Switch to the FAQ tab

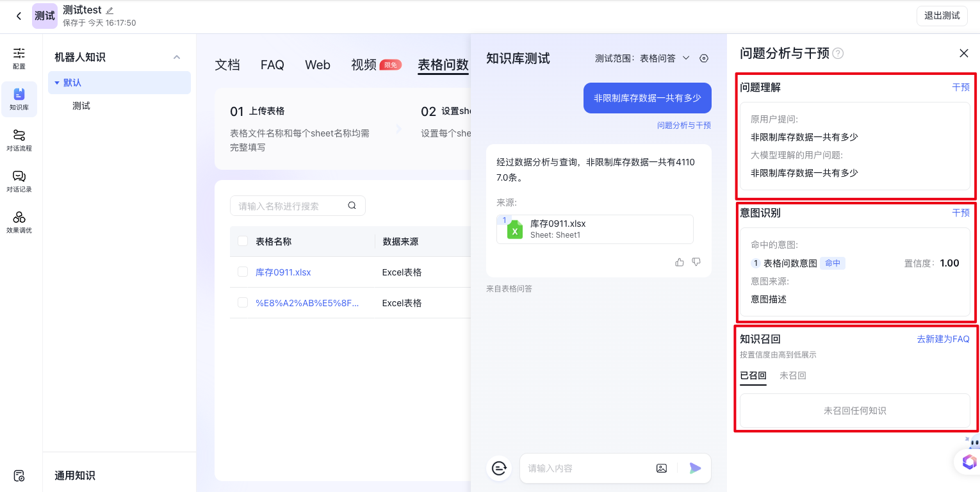coord(272,65)
